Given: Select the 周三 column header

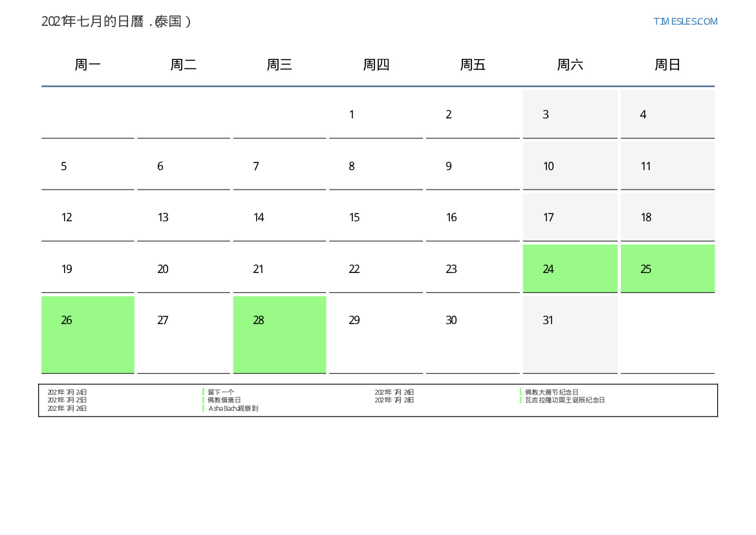Looking at the screenshot, I should (279, 65).
